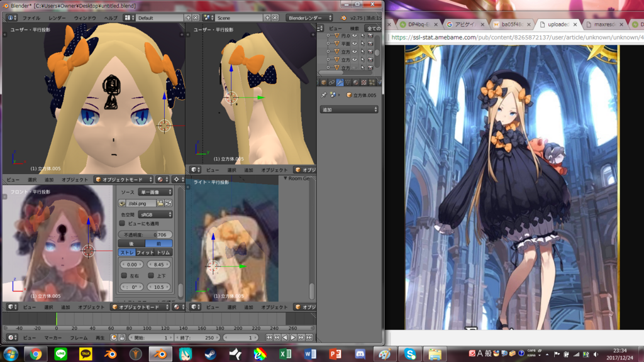The width and height of the screenshot is (644, 362).
Task: Click the open-file folder icon beside //abi.png
Action: (x=160, y=203)
